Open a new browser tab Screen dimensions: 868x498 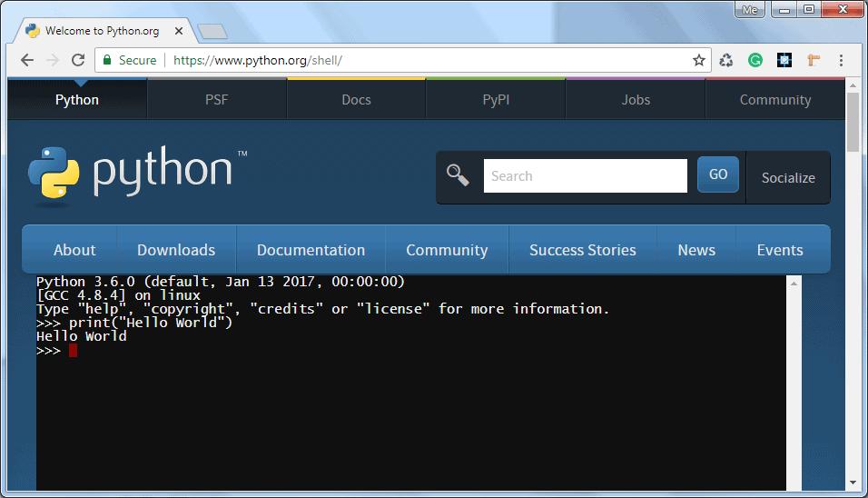[212, 32]
